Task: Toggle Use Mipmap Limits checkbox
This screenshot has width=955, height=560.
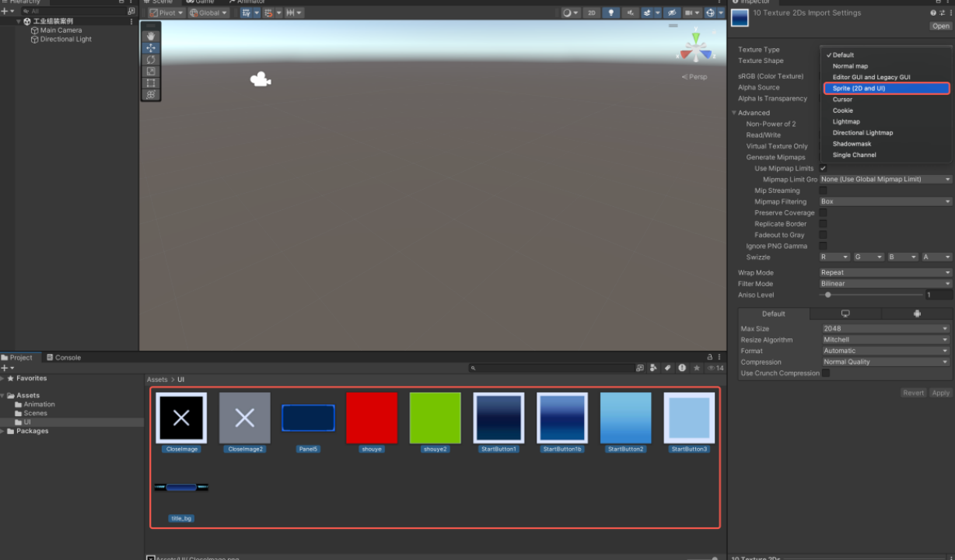Action: point(823,169)
